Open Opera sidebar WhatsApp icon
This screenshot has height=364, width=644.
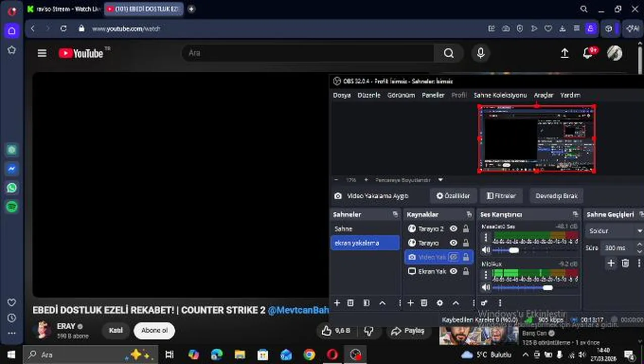12,188
